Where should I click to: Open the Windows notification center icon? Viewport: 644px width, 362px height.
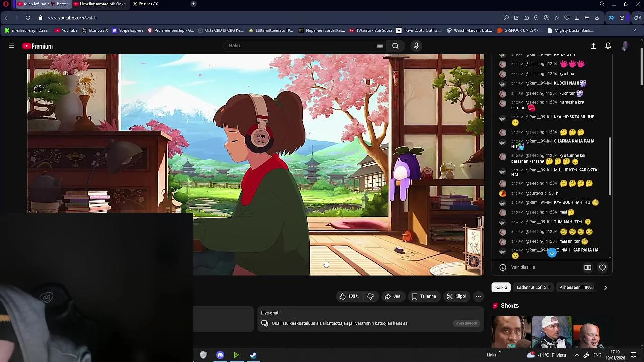pyautogui.click(x=633, y=355)
